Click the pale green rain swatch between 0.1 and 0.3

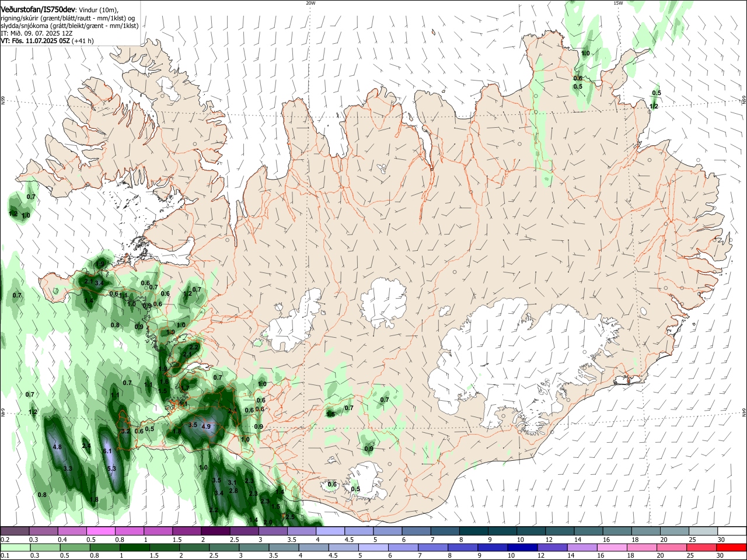(15, 547)
